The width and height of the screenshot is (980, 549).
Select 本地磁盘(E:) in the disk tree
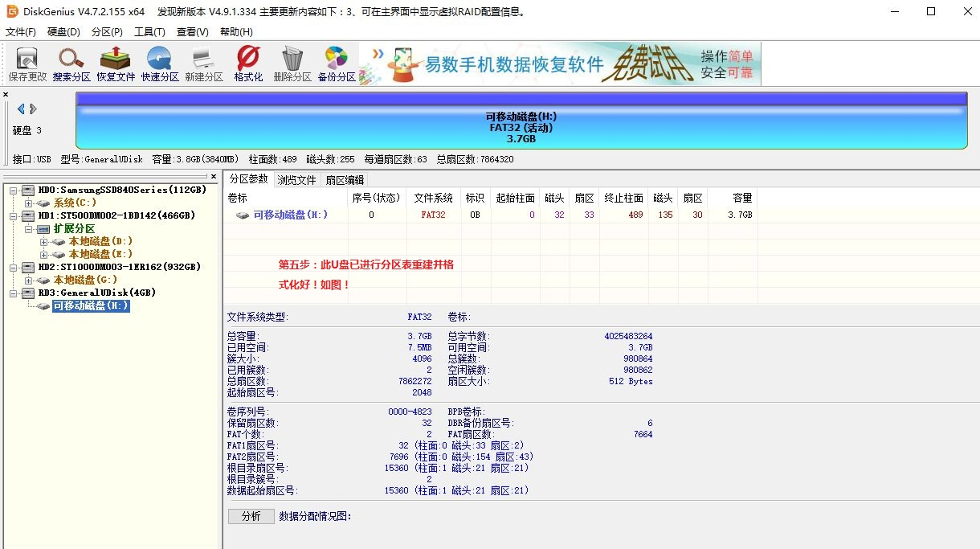click(x=100, y=255)
